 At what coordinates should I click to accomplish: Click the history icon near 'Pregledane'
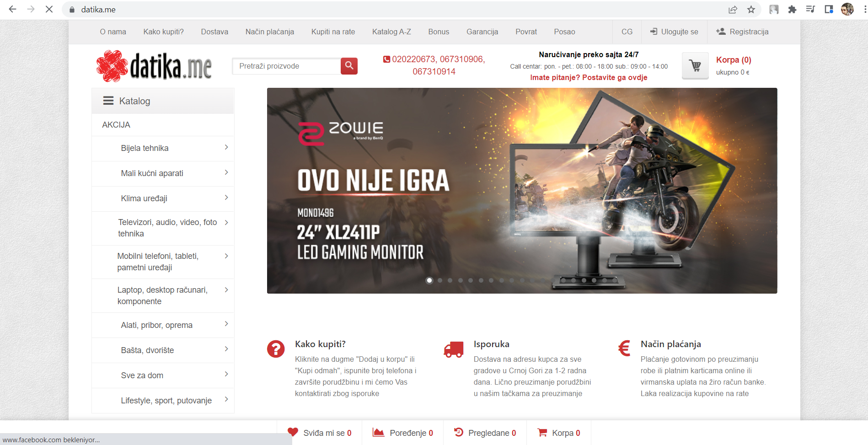point(459,432)
